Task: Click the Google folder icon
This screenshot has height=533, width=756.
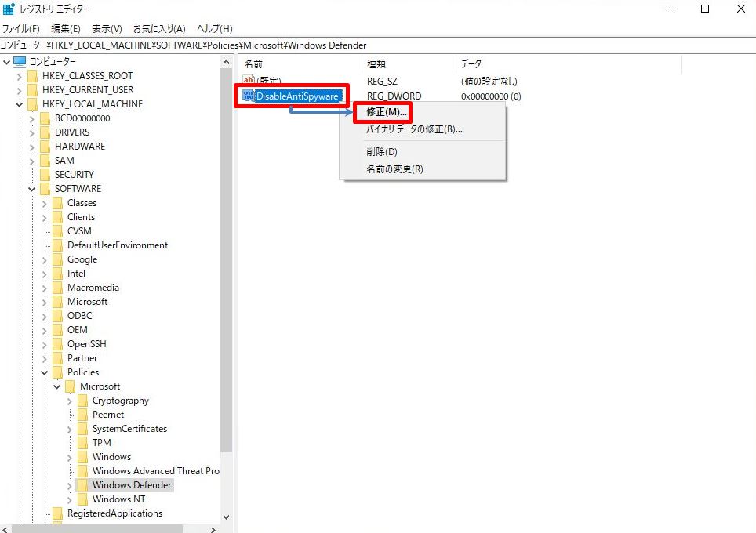Action: click(x=58, y=259)
